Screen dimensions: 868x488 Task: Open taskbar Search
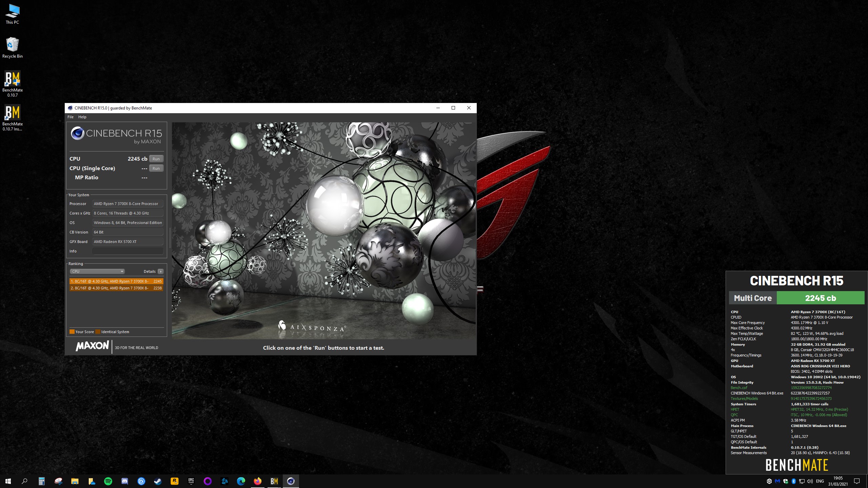[x=24, y=481]
